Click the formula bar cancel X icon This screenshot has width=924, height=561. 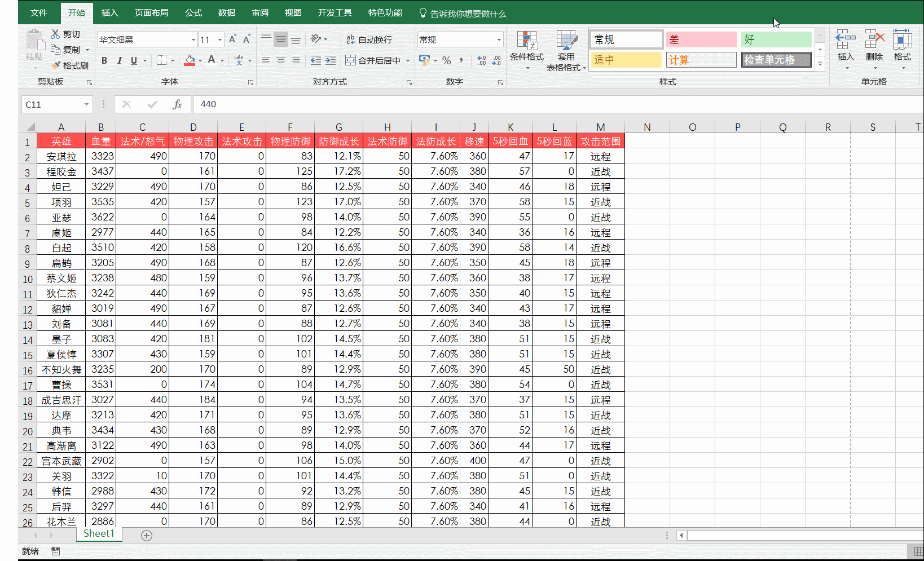pyautogui.click(x=126, y=104)
